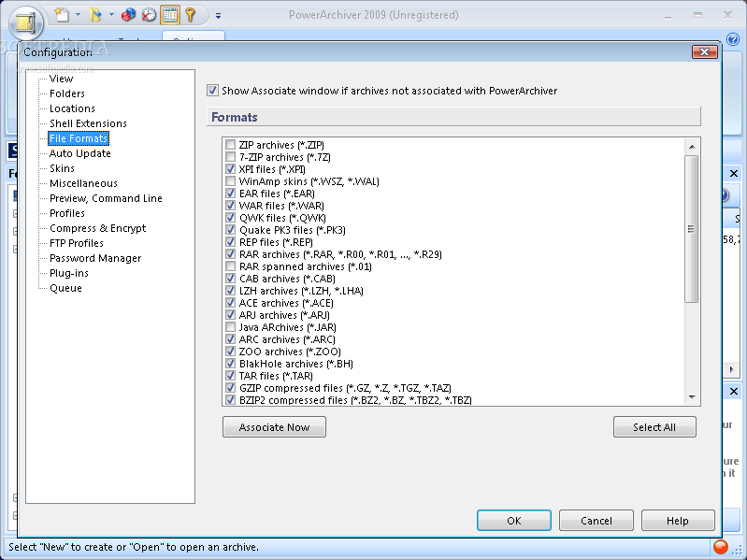Click GZIP compressed files label
Viewport: 747px width, 560px height.
point(345,388)
